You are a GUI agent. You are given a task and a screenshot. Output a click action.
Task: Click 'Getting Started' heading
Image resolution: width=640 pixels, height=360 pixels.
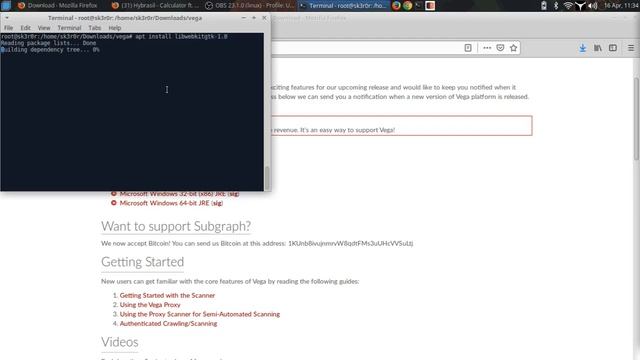pos(142,262)
